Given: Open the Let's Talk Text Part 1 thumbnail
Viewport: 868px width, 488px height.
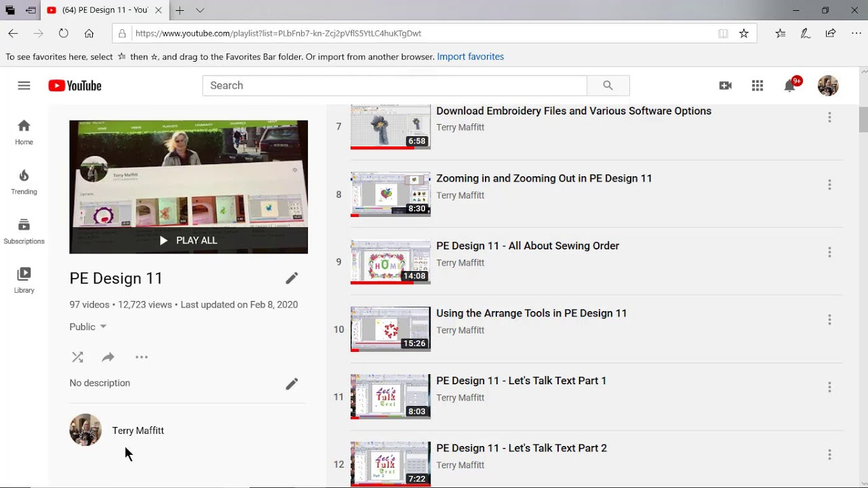Looking at the screenshot, I should tap(390, 396).
